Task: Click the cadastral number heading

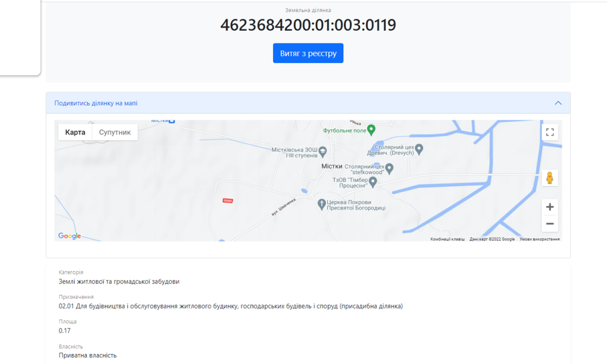Action: (x=308, y=25)
